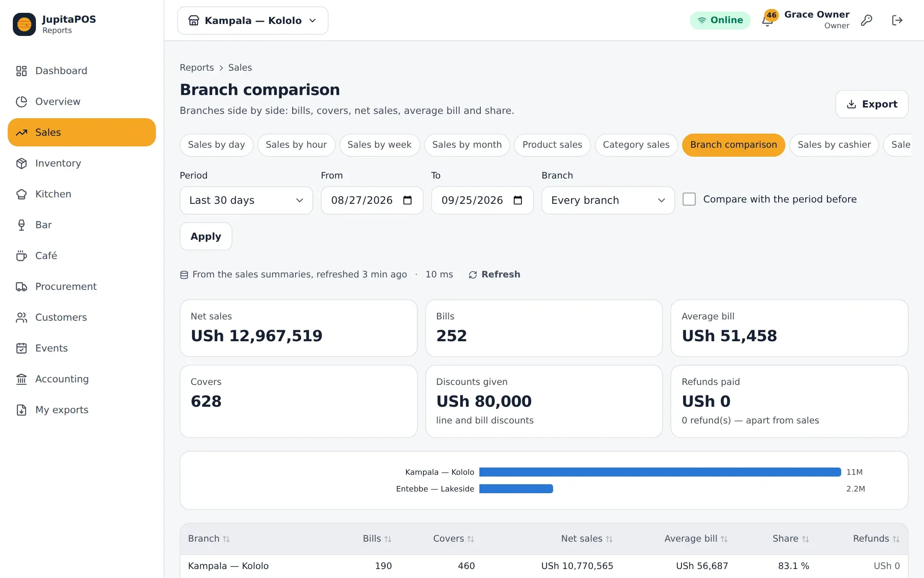Click the Kampala — Kololo chart bar
Viewport: 924px width, 578px height.
(x=660, y=472)
